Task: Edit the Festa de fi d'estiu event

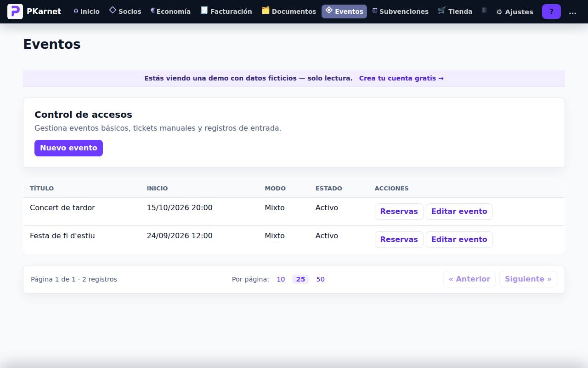Action: click(459, 240)
